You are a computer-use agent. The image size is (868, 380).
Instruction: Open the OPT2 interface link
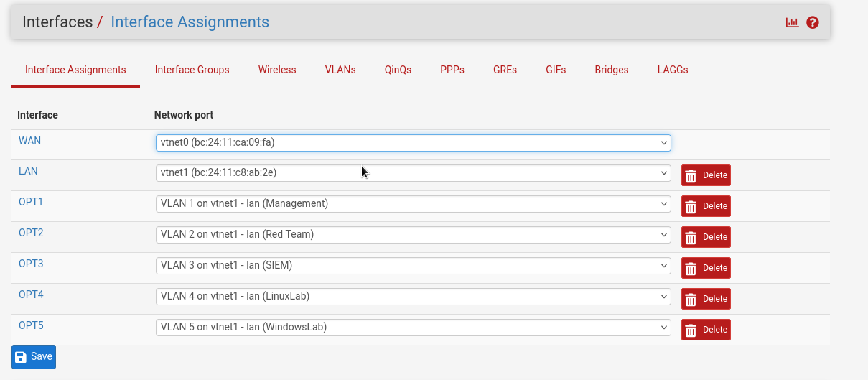pyautogui.click(x=31, y=233)
